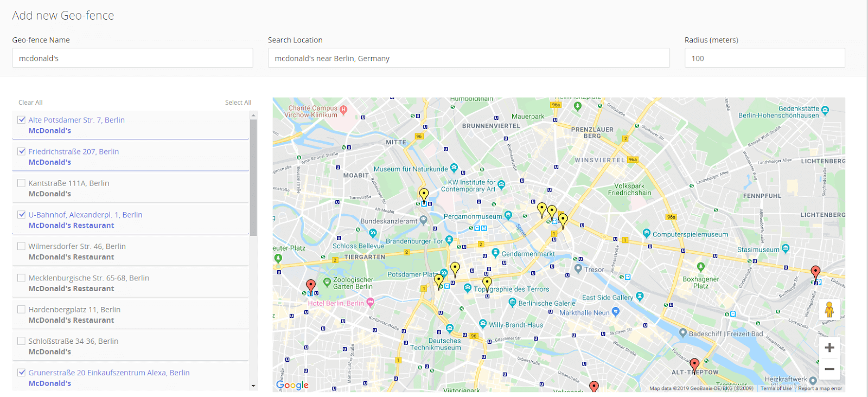Click red marker near Volkspark at bottom
The width and height of the screenshot is (868, 397).
(x=594, y=387)
